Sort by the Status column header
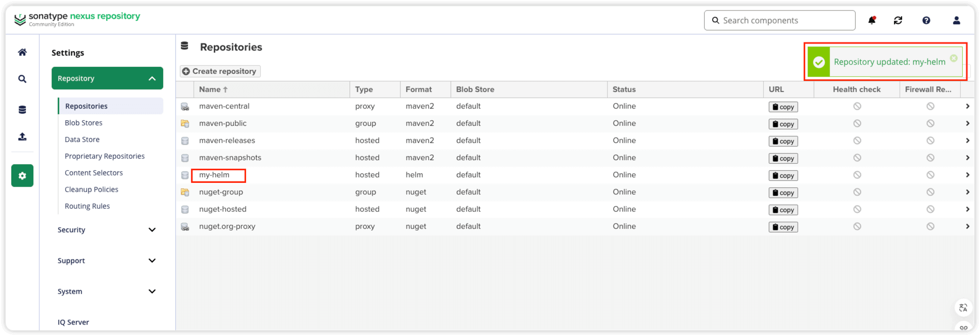 [685, 89]
